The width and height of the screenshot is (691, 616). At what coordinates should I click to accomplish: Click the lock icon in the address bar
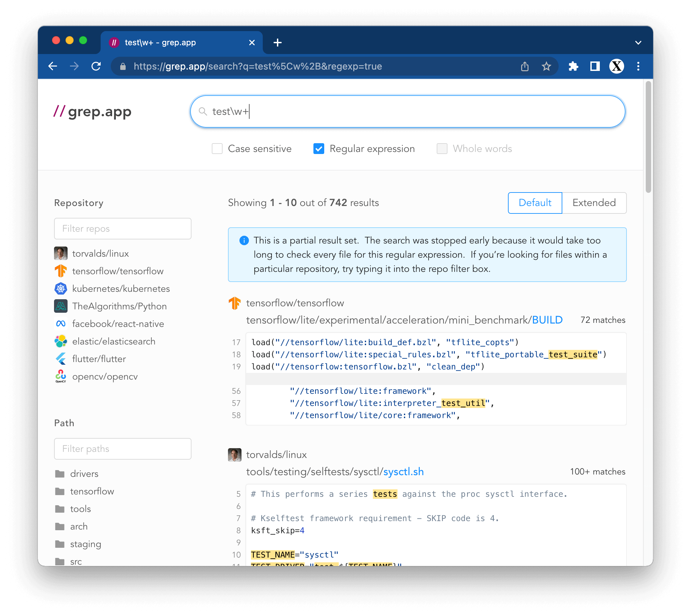pos(123,67)
